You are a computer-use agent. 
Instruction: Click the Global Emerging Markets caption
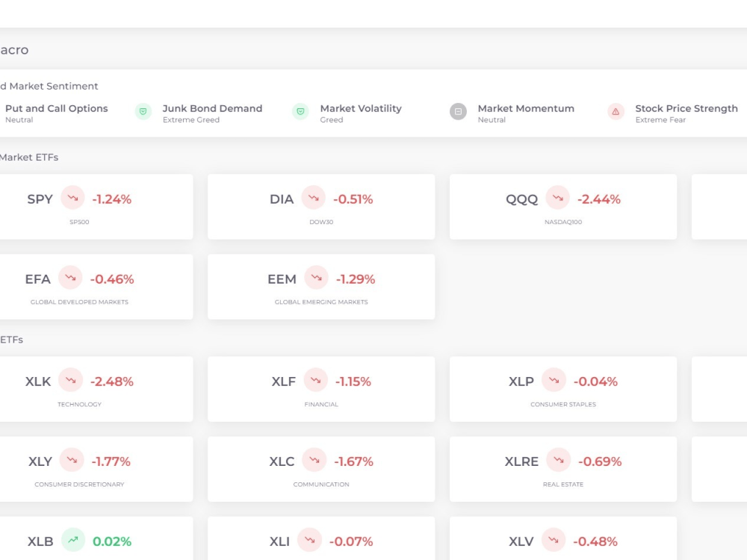coord(321,302)
